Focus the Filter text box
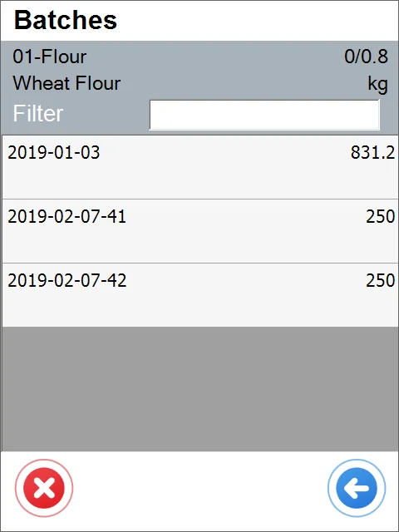 tap(264, 115)
